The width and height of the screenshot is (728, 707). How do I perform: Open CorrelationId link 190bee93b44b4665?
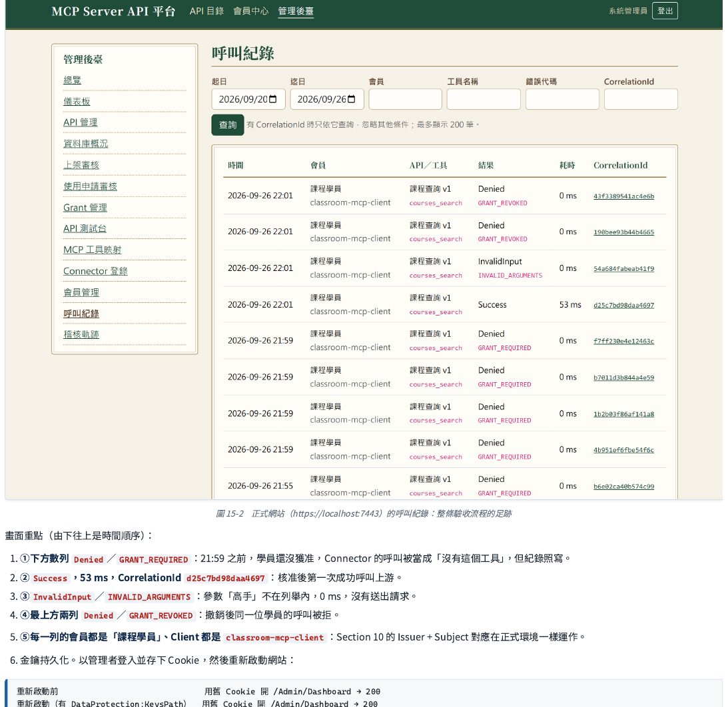point(623,232)
